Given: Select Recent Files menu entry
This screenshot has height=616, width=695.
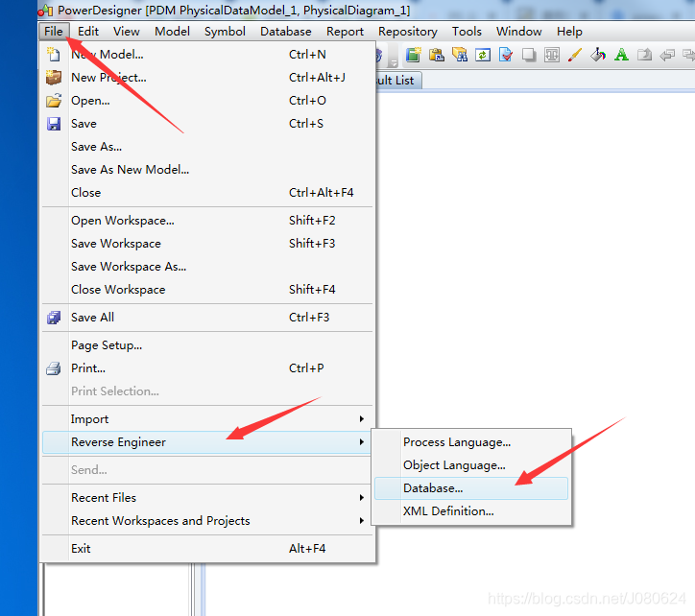Looking at the screenshot, I should [207, 498].
